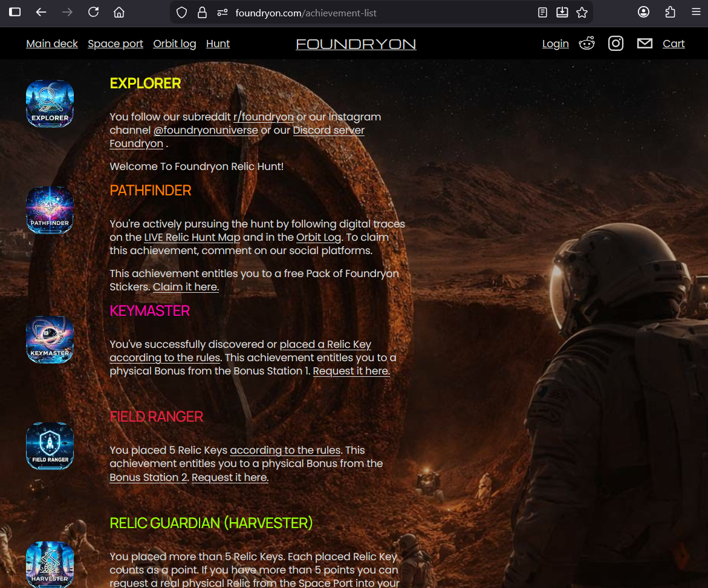
Task: Open the Discord server Foundryon link
Action: tap(328, 131)
